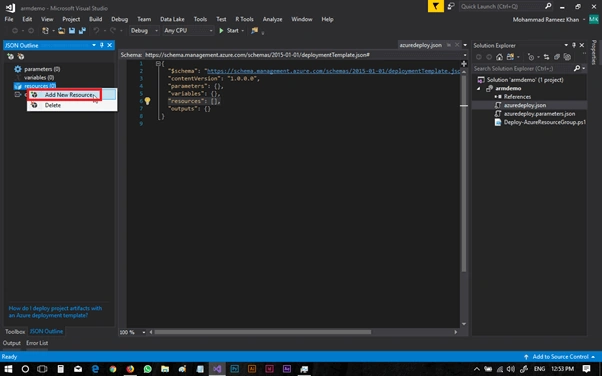Viewport: 602px width, 376px height.
Task: Click the Save icon in the toolbar
Action: pyautogui.click(x=72, y=31)
